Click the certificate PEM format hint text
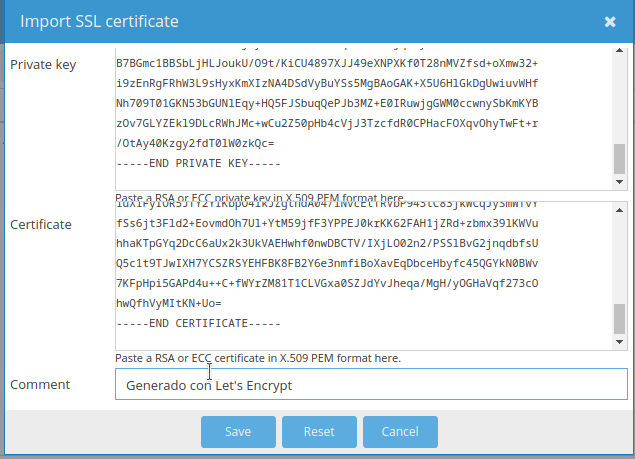This screenshot has height=459, width=635. coord(258,358)
